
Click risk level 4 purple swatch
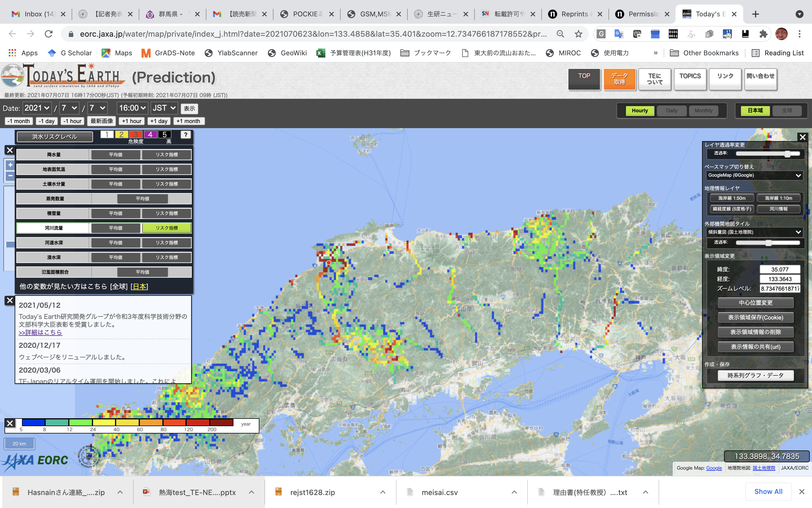tap(150, 134)
